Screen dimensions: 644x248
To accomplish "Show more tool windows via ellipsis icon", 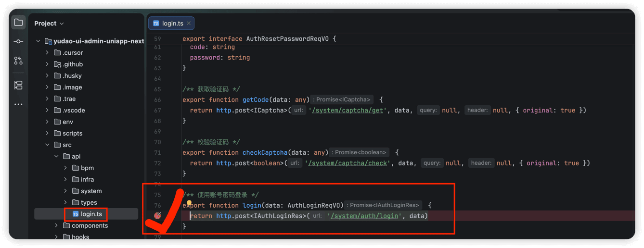I will 18,104.
